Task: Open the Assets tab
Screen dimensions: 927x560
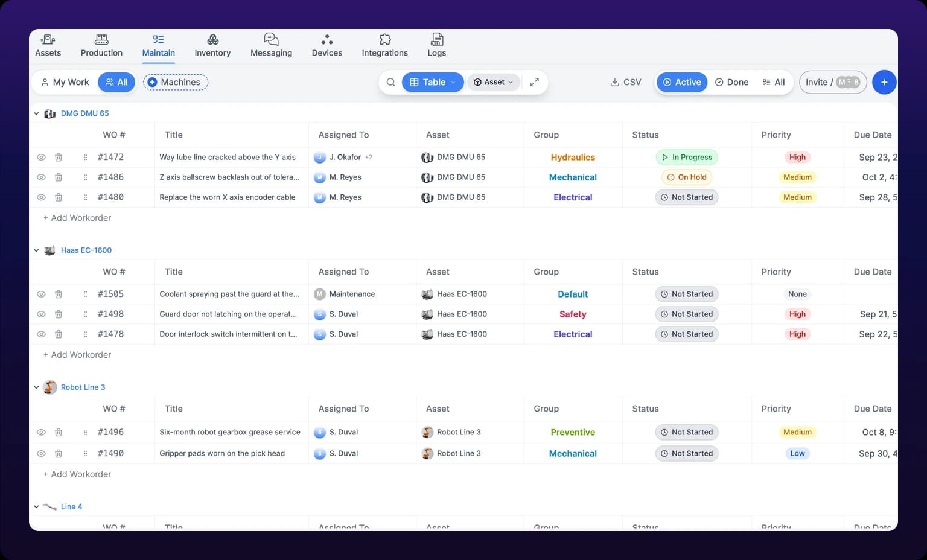Action: pyautogui.click(x=48, y=46)
